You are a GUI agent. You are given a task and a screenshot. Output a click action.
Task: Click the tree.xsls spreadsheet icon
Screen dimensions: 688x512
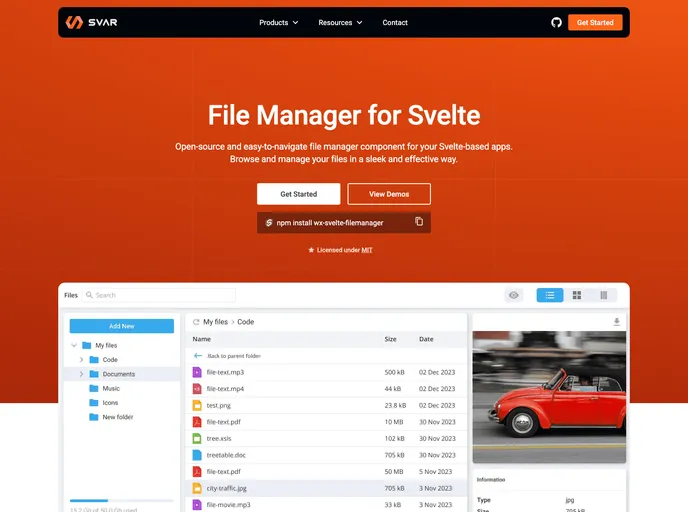[x=197, y=438]
